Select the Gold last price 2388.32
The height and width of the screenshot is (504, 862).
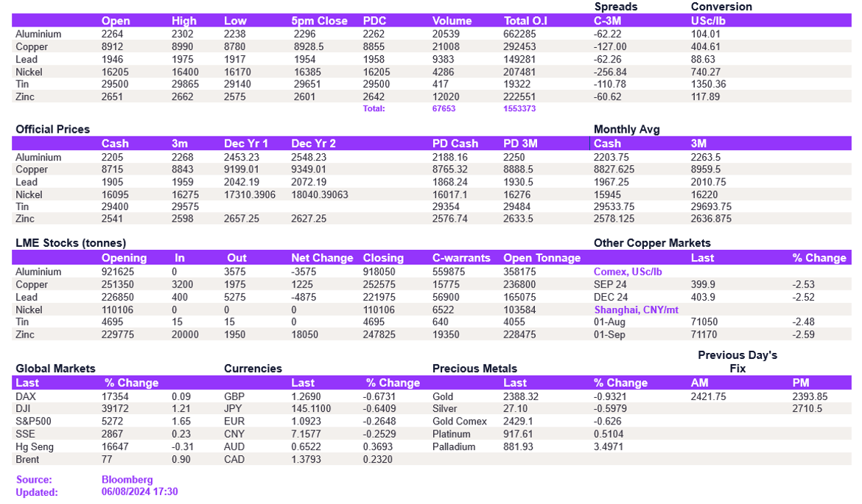point(522,396)
